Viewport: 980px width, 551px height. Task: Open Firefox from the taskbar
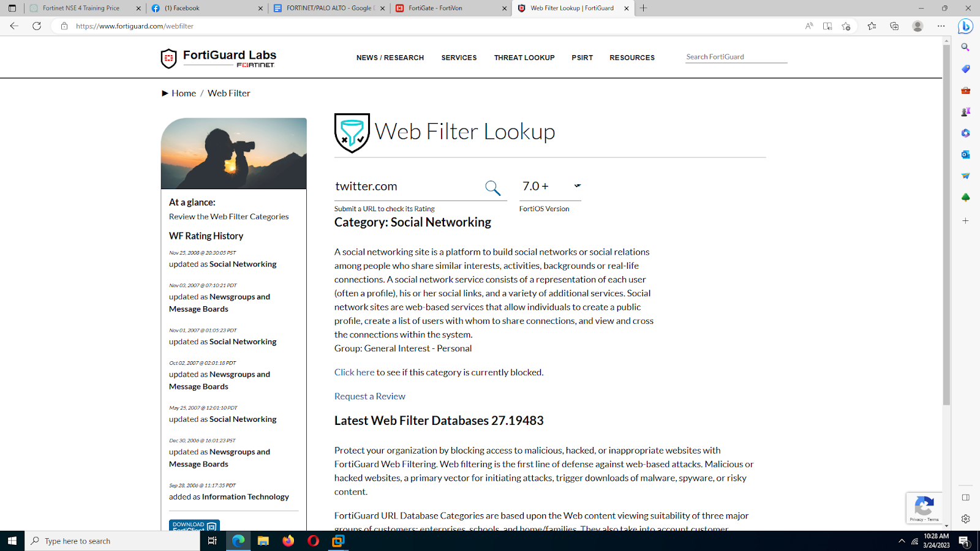pos(288,541)
